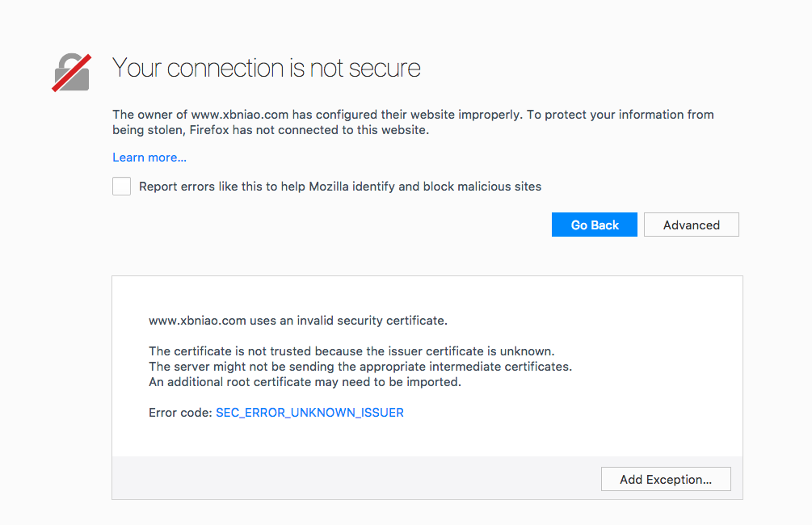Click the 'Your connection is not secure' heading
Image resolution: width=812 pixels, height=525 pixels.
pos(267,68)
